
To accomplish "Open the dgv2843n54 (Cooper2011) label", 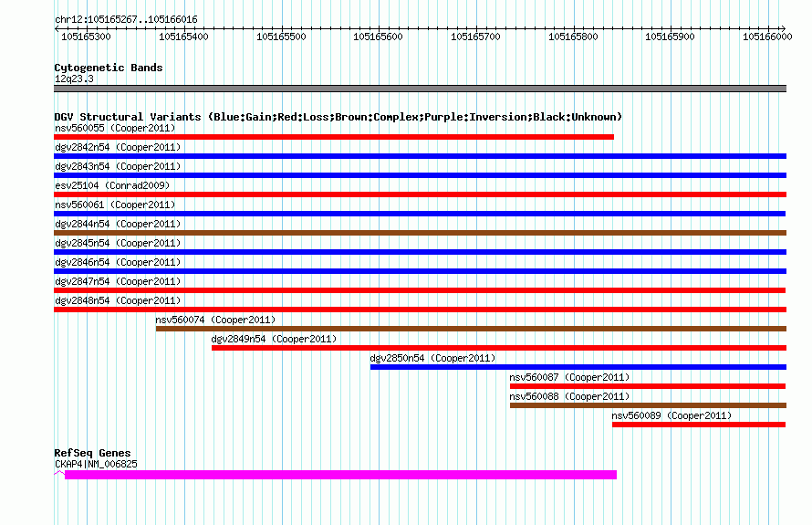I will 118,166.
